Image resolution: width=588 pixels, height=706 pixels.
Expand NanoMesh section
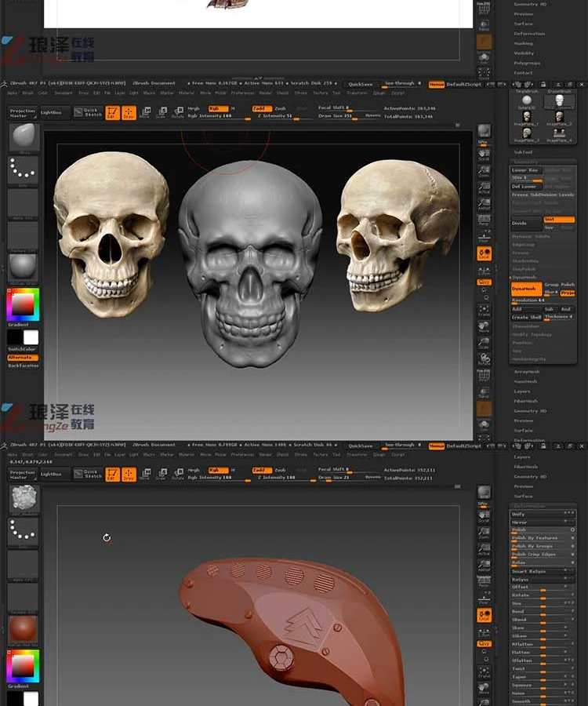pyautogui.click(x=525, y=381)
